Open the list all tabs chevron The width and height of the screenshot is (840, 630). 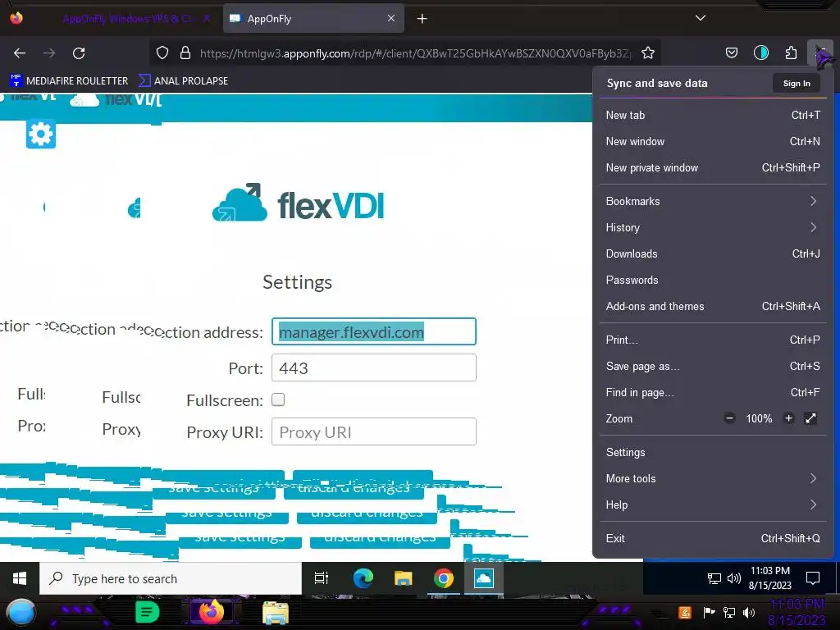[701, 18]
